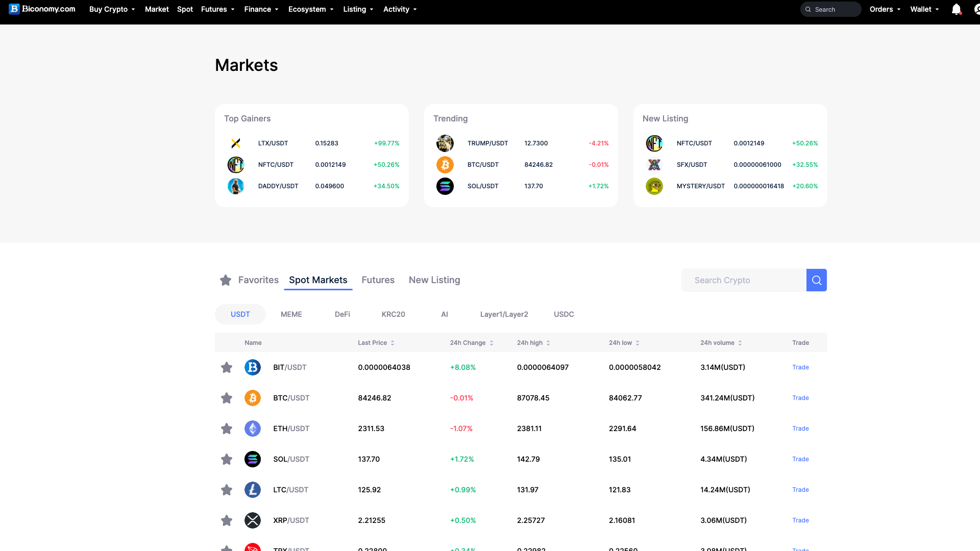The width and height of the screenshot is (980, 551).
Task: Favorite the XRP/USDT pair with star
Action: [227, 520]
